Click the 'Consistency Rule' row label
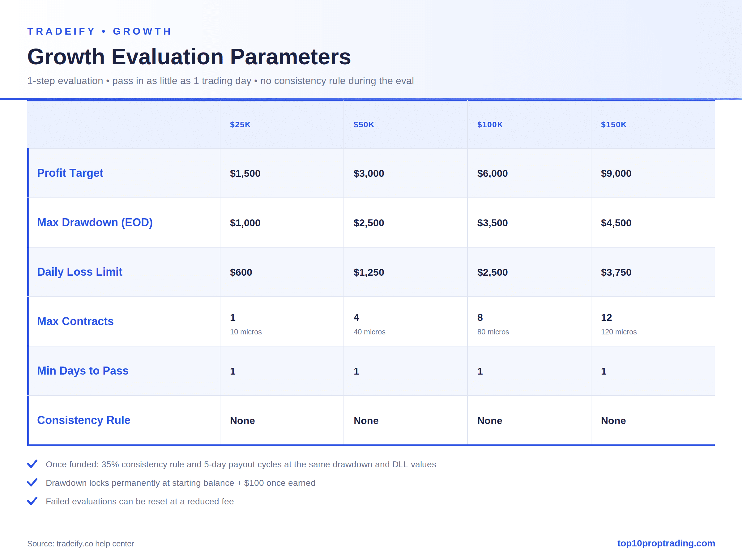Image resolution: width=742 pixels, height=560 pixels. click(x=83, y=420)
